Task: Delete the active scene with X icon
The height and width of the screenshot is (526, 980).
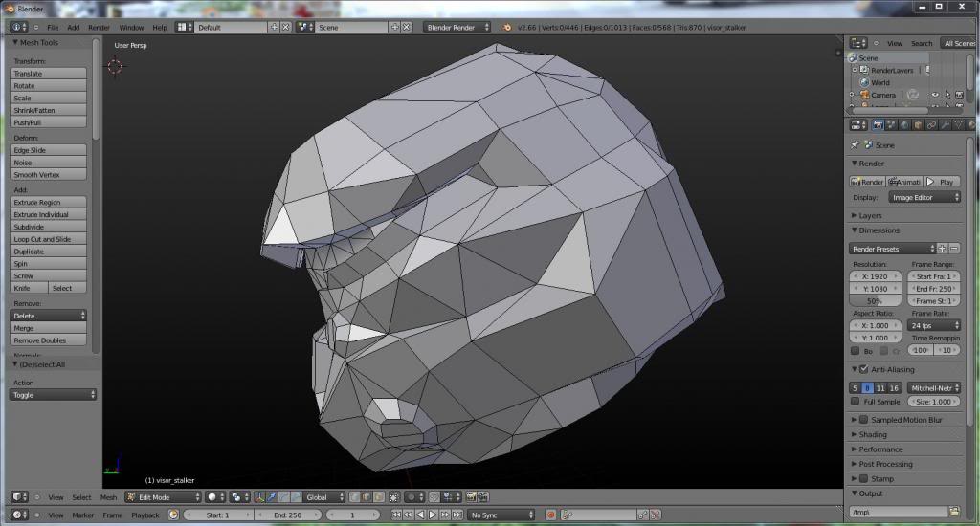Action: (x=407, y=27)
